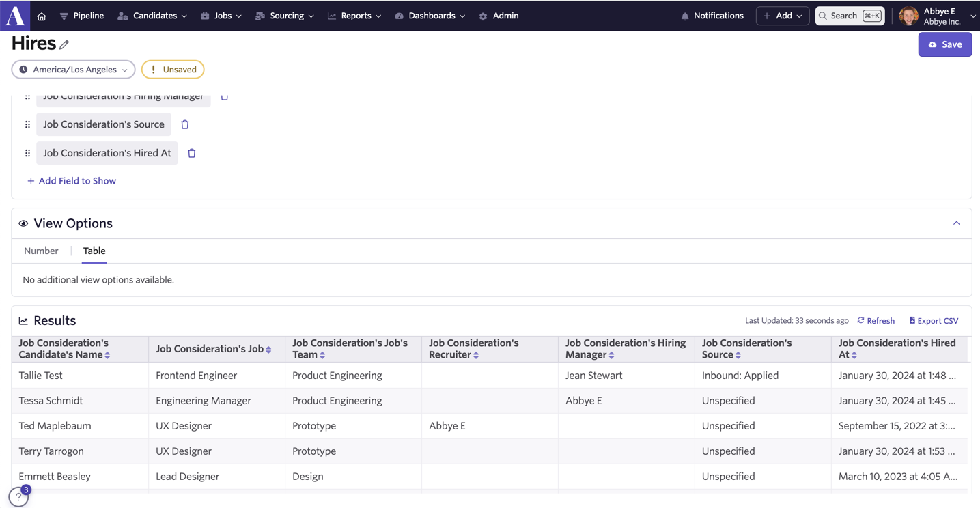
Task: Click the Notifications bell
Action: 712,16
